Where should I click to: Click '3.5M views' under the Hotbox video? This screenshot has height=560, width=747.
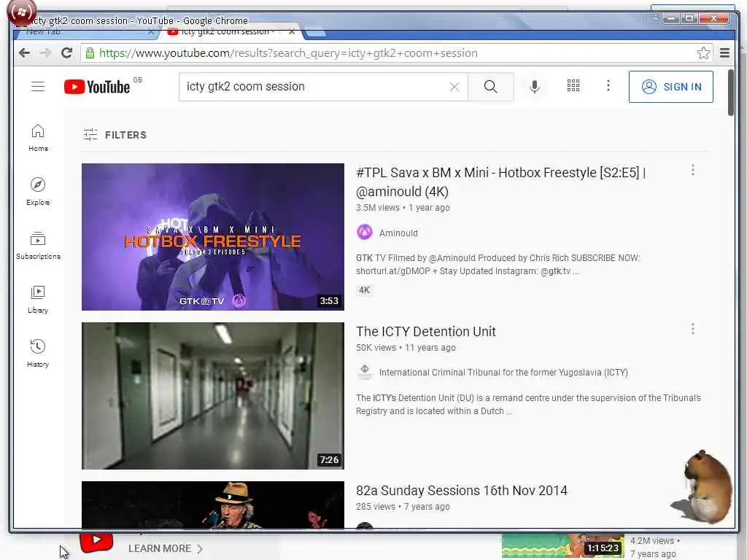tap(377, 208)
